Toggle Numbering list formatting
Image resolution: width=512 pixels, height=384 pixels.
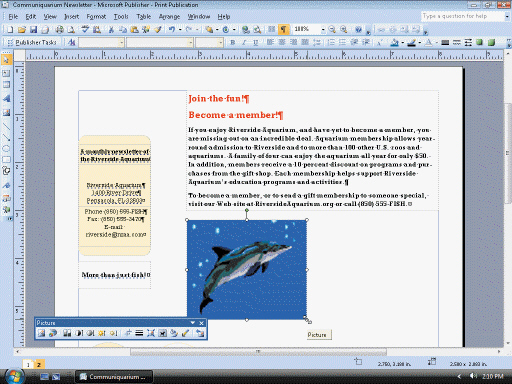pyautogui.click(x=331, y=42)
